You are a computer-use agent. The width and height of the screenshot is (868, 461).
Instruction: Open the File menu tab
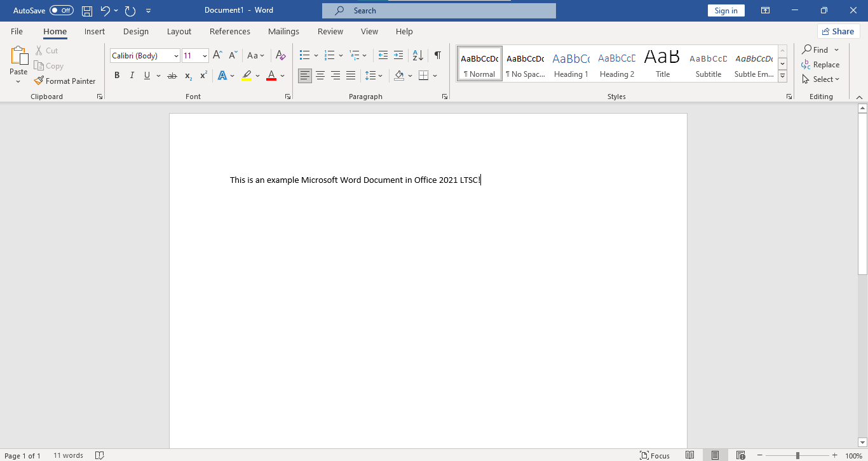(17, 31)
